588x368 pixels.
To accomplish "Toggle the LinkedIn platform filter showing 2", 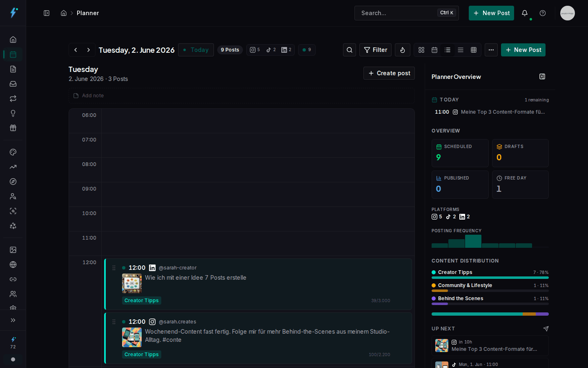I will pyautogui.click(x=286, y=50).
